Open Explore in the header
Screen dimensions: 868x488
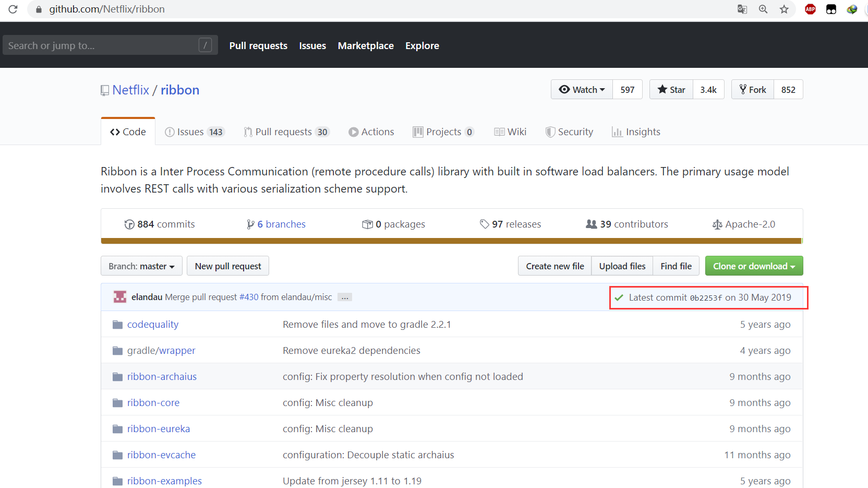coord(422,45)
